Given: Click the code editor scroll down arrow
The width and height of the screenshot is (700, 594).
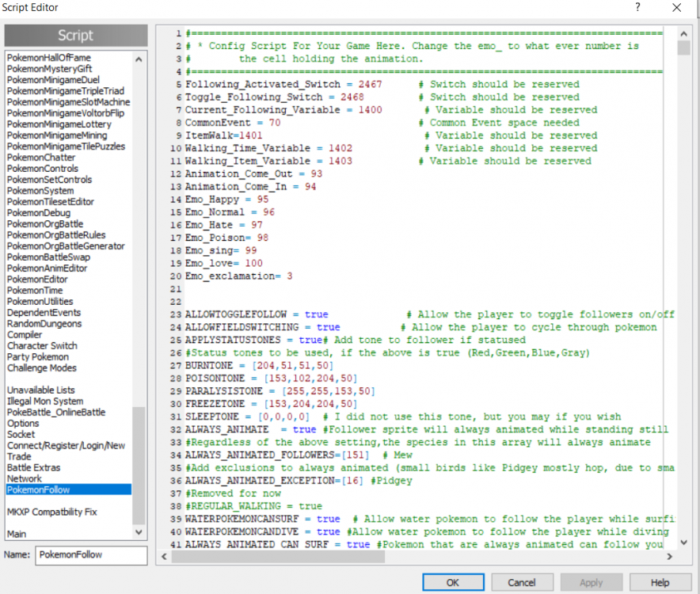Looking at the screenshot, I should click(x=683, y=543).
